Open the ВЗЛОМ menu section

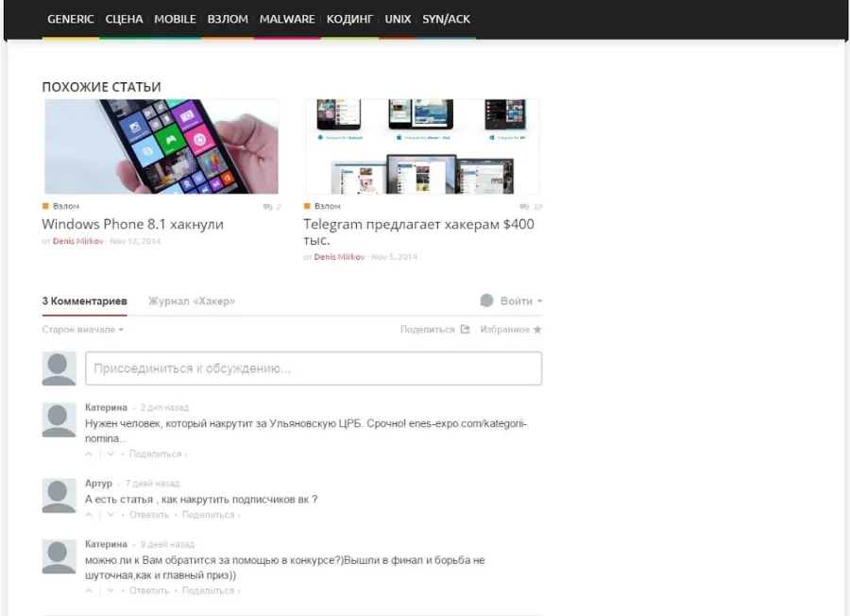pos(228,19)
